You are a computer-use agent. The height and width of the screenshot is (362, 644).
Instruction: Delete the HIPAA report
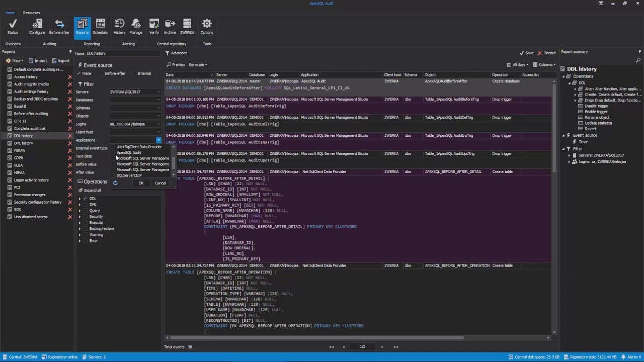click(70, 172)
